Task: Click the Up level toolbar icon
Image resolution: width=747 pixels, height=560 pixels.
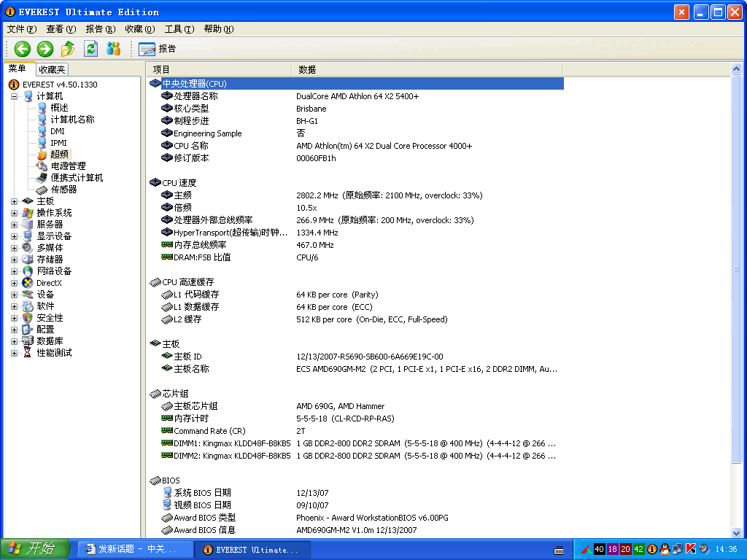Action: 68,49
